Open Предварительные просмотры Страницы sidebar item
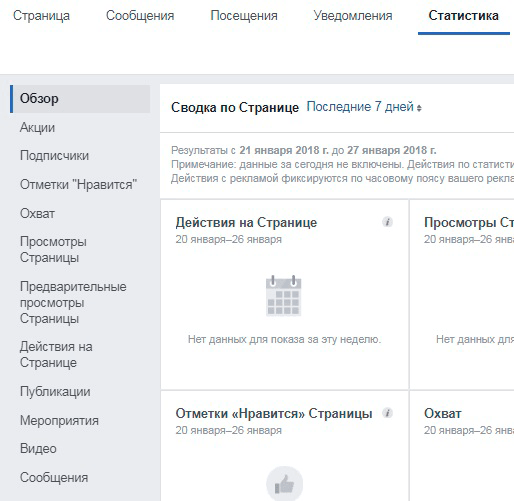This screenshot has width=514, height=501. coord(73,302)
